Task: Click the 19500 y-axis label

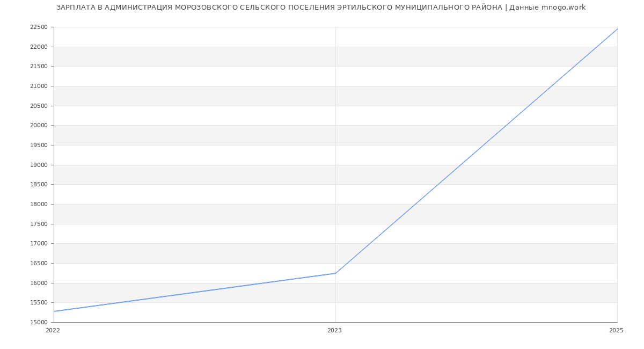Action: (39, 146)
